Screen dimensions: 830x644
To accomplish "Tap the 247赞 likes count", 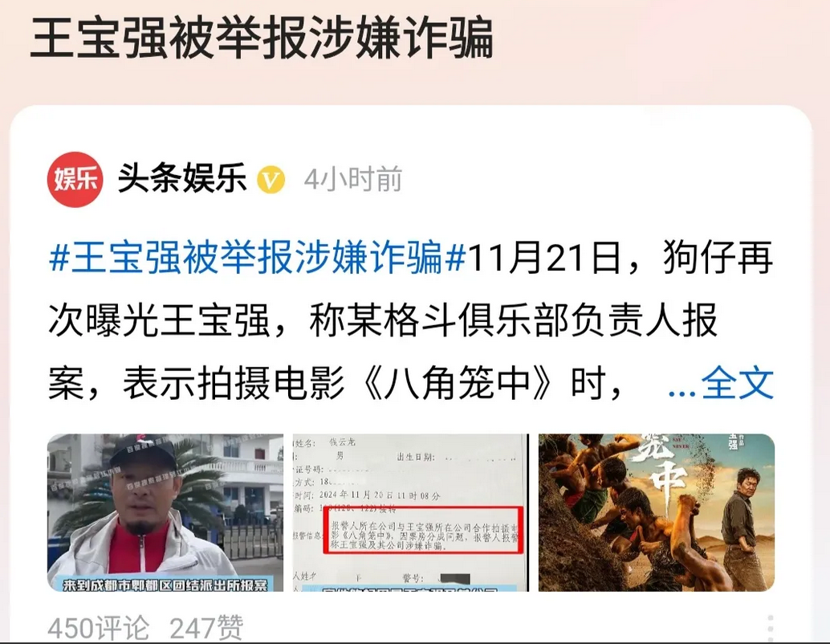I will (x=206, y=628).
